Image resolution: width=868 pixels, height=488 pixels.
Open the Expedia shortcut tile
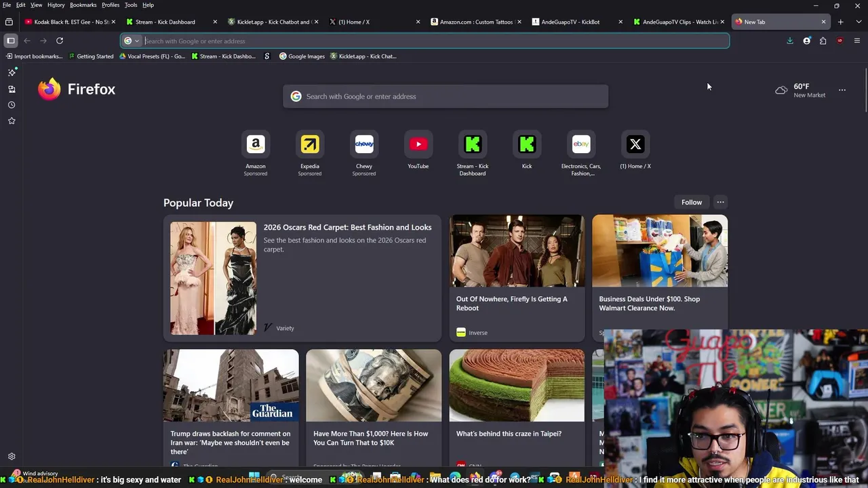310,144
